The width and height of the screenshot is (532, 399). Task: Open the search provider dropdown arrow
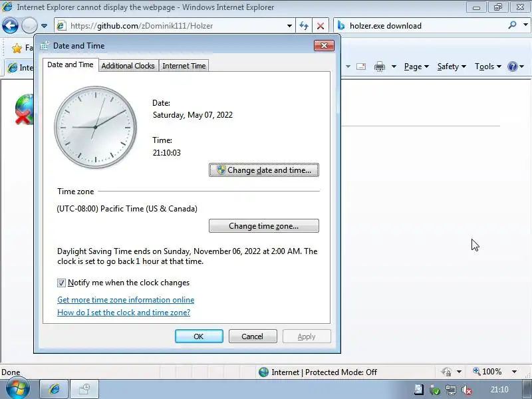tap(525, 25)
